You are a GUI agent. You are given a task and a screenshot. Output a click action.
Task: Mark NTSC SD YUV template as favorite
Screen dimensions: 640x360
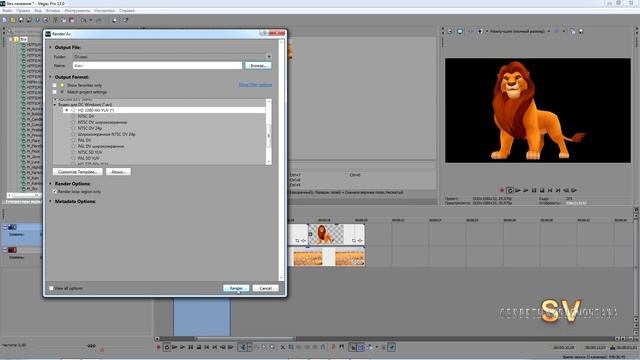73,152
